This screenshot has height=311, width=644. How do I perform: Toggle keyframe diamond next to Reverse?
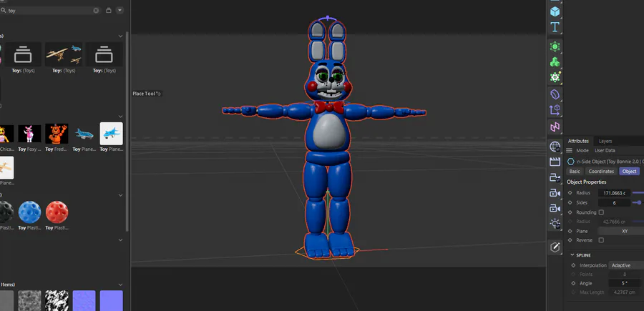pos(570,240)
